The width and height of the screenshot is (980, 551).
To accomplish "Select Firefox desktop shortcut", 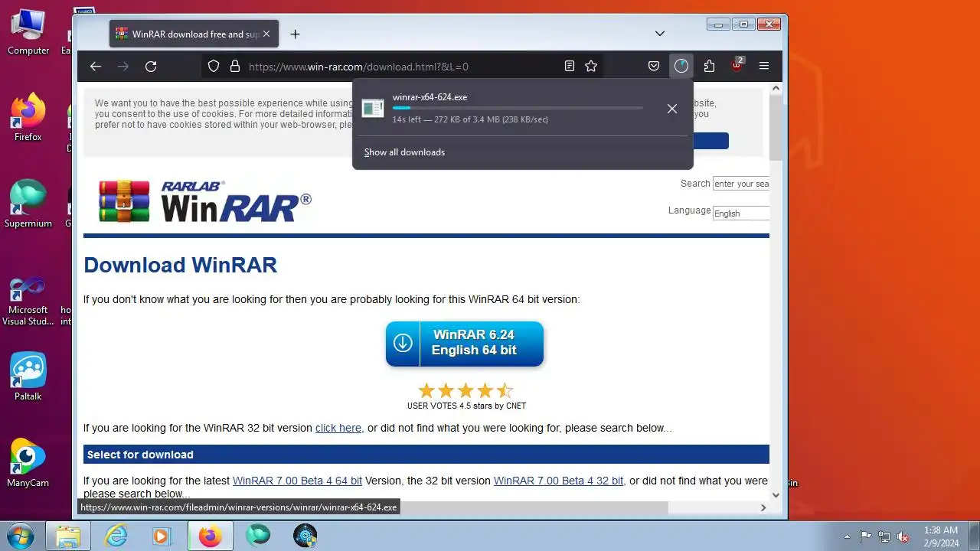I will click(x=28, y=118).
